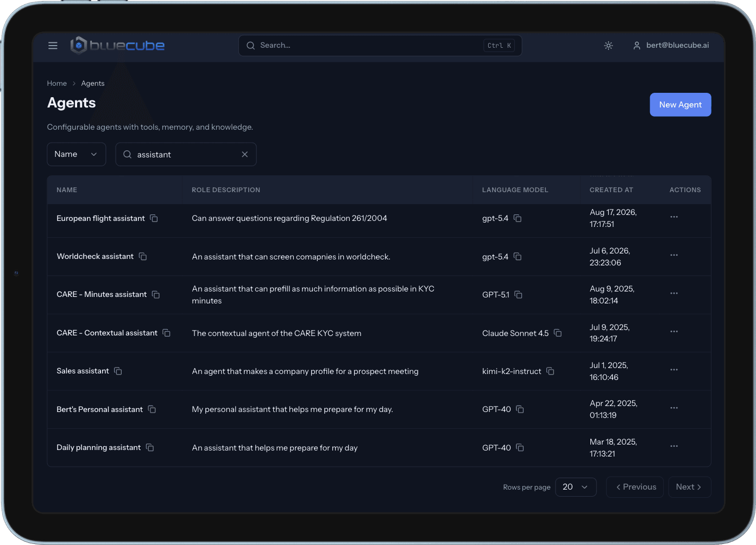Click the Mar 18, 2025 created date
Image resolution: width=756 pixels, height=545 pixels.
click(x=613, y=448)
